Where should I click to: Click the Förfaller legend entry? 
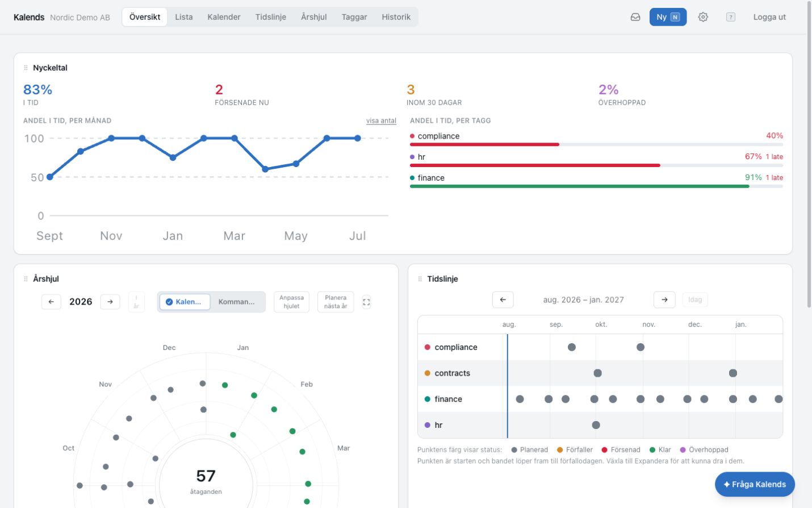coord(575,449)
